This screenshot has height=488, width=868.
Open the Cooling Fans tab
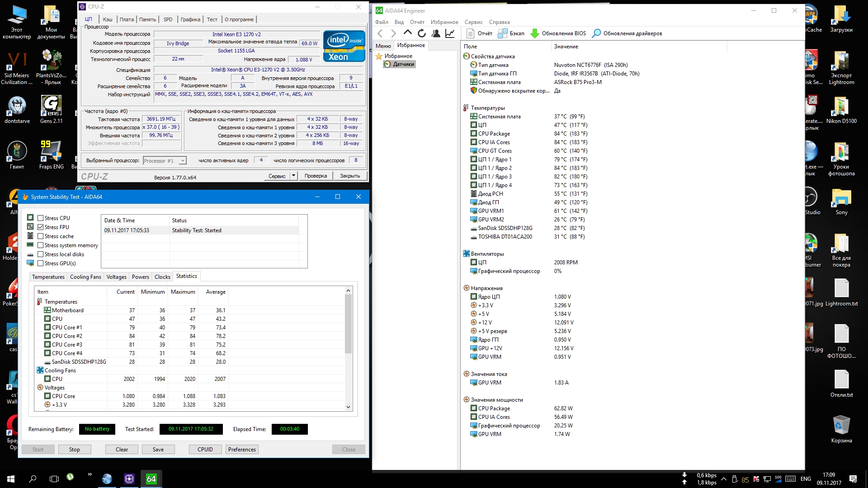[x=85, y=277]
